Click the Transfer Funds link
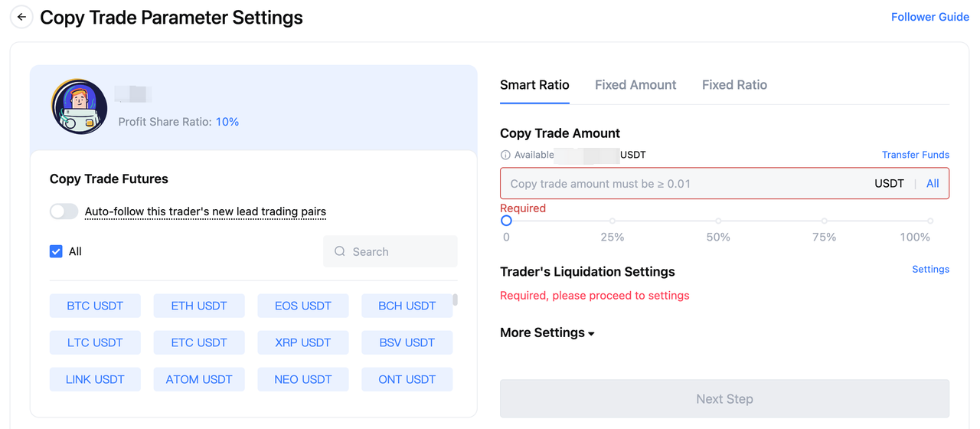This screenshot has width=980, height=429. click(x=916, y=155)
